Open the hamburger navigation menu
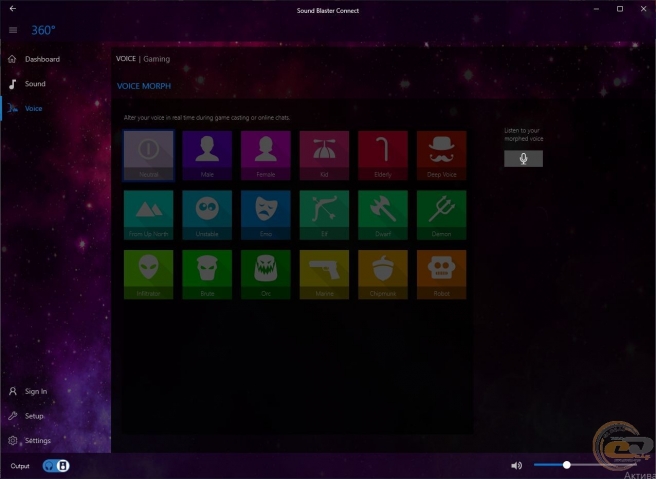The image size is (656, 479). pyautogui.click(x=13, y=30)
